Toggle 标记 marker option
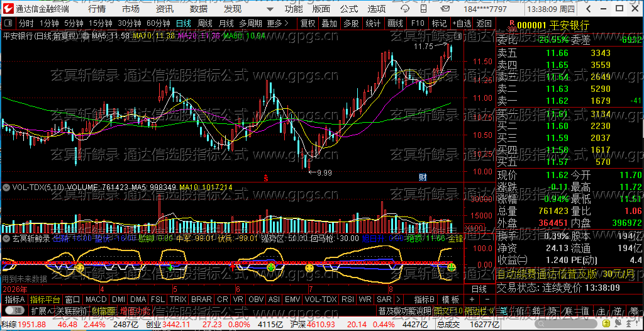 click(x=440, y=23)
